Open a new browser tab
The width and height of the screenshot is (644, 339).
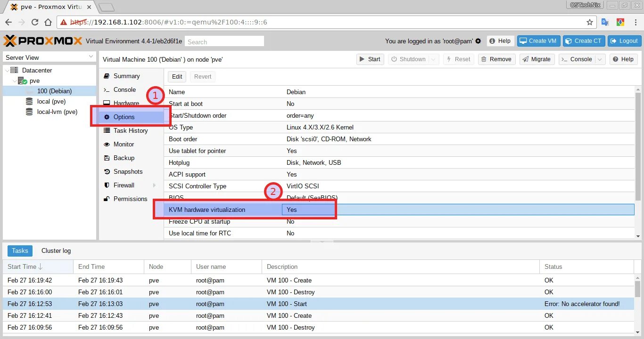tap(107, 7)
